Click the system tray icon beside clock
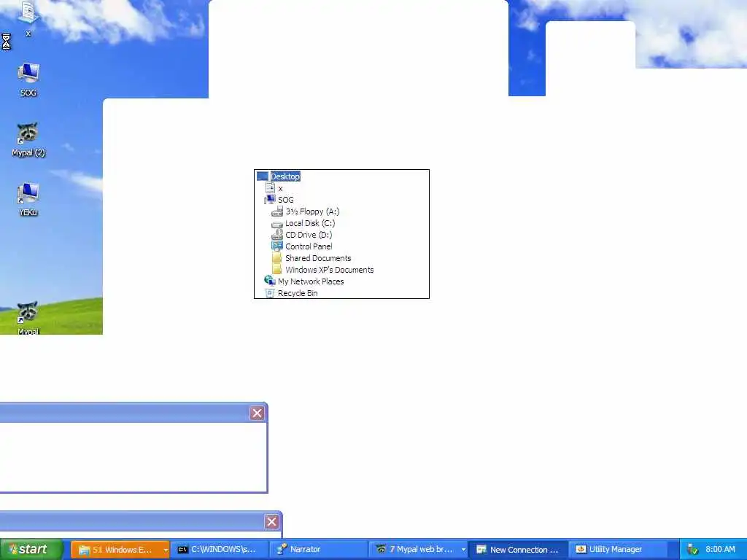Viewport: 747px width, 560px height. click(x=693, y=550)
